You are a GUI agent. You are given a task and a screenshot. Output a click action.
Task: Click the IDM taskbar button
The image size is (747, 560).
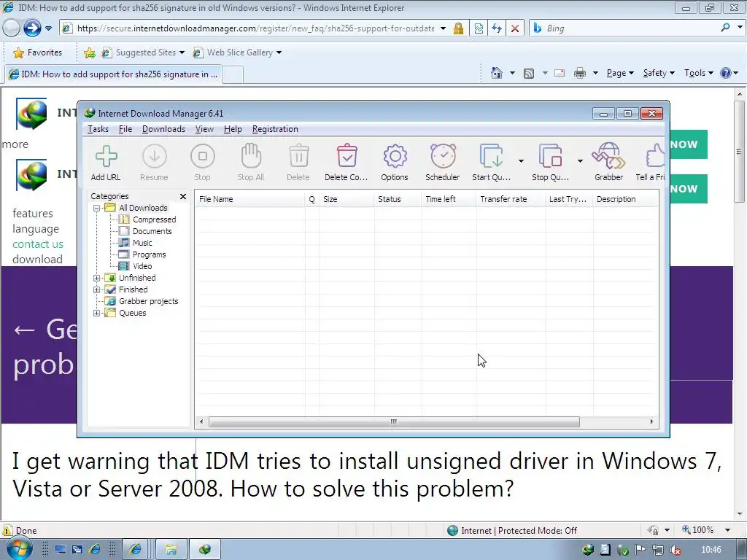[205, 550]
